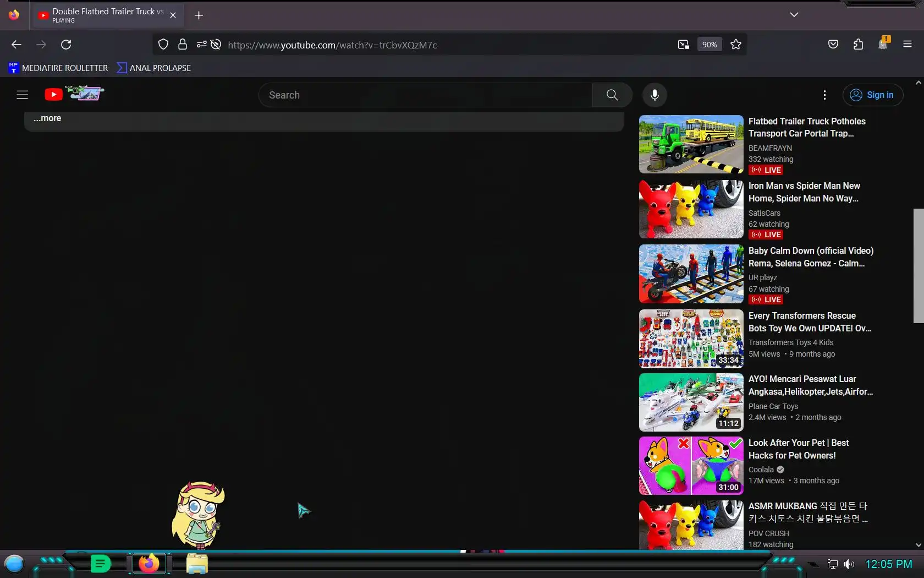Open MEDIAFIRE ROULETTER bookmark
The height and width of the screenshot is (578, 924).
(x=58, y=68)
